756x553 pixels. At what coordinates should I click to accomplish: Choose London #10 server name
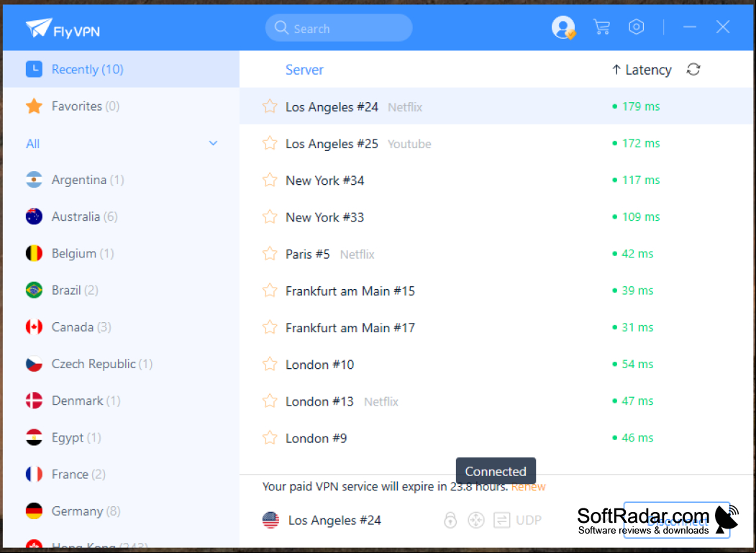[319, 365]
